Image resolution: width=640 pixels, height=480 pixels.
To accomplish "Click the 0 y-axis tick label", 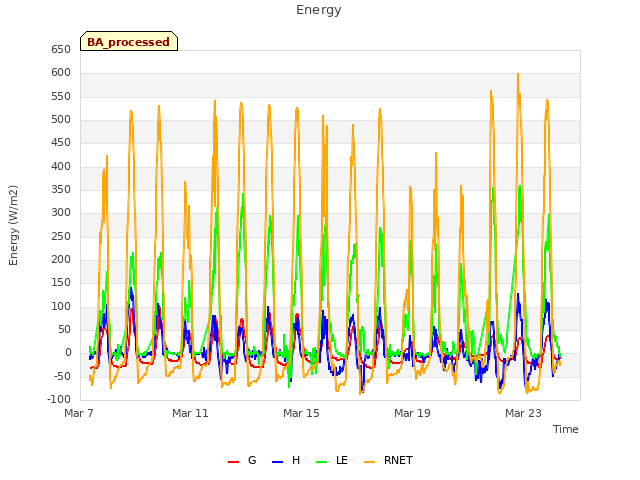I will [x=68, y=353].
